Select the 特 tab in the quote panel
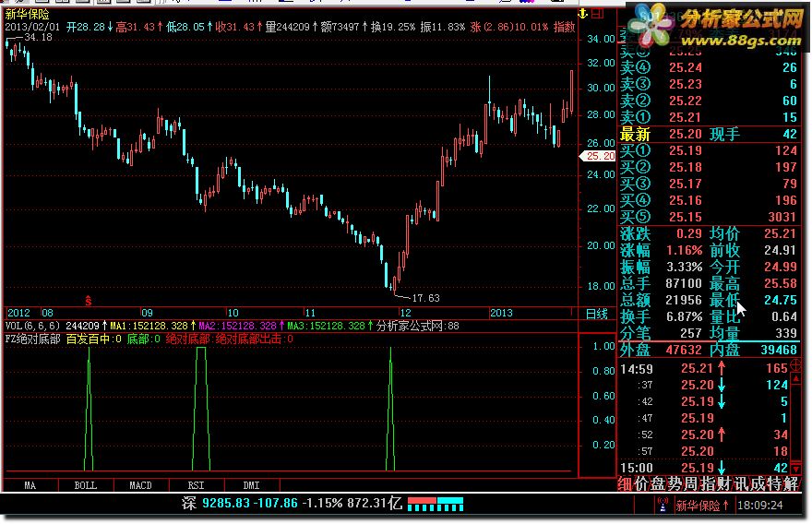Screen dimensions: 812x524 [773, 483]
